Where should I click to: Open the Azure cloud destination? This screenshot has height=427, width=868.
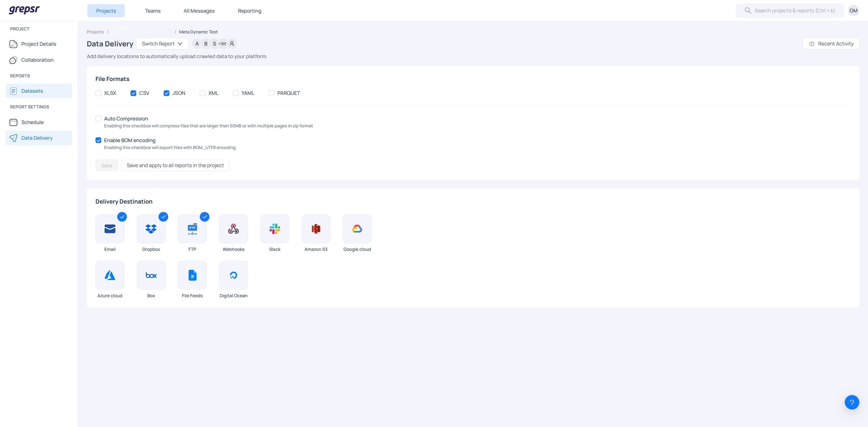110,275
